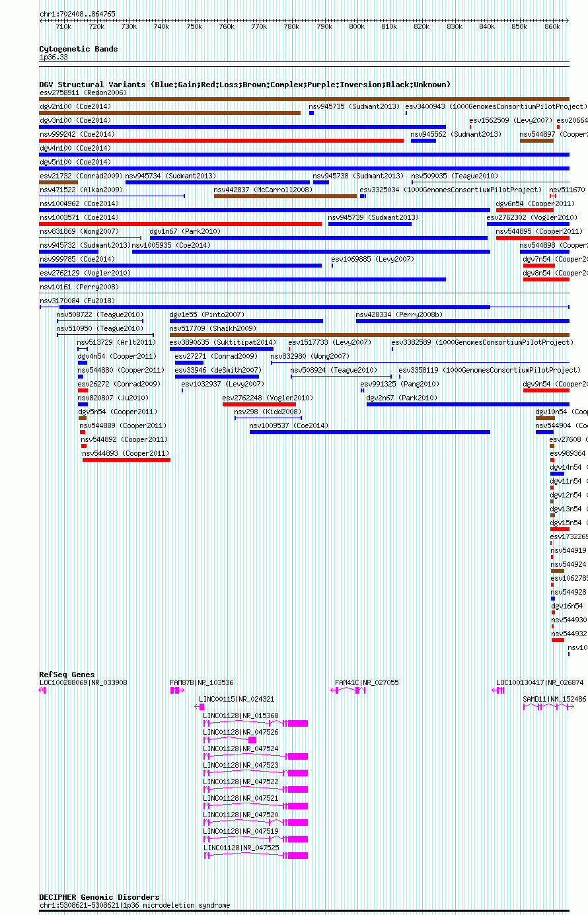The width and height of the screenshot is (588, 915).
Task: Select variant esv3325034 label
Action: [x=451, y=190]
